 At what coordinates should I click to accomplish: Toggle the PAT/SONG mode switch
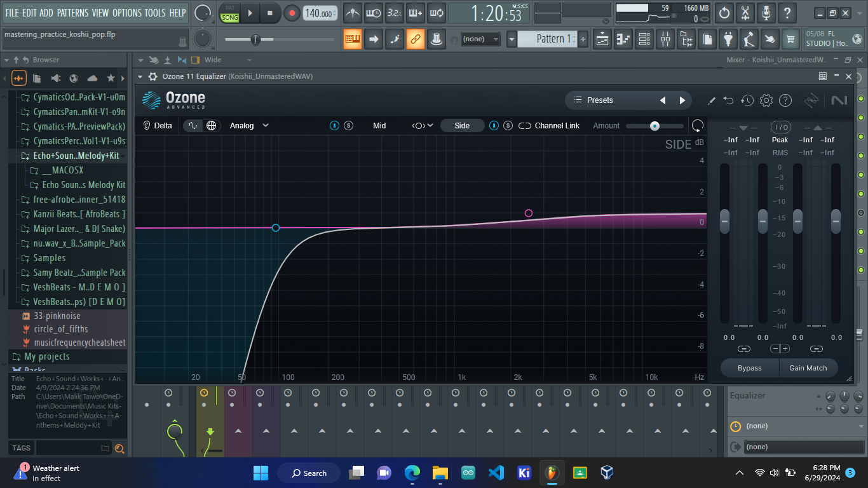pyautogui.click(x=230, y=13)
